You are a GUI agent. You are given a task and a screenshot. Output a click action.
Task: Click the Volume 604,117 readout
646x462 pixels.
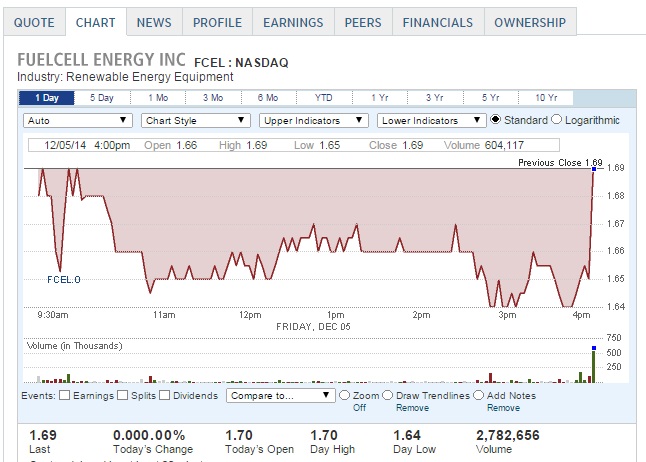[484, 145]
